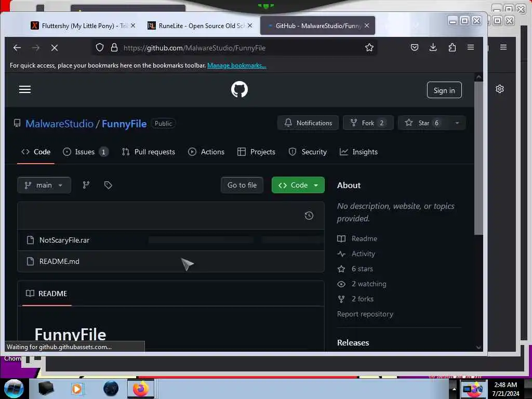Switch to the RuneLite tab
This screenshot has height=399, width=532.
click(x=200, y=25)
